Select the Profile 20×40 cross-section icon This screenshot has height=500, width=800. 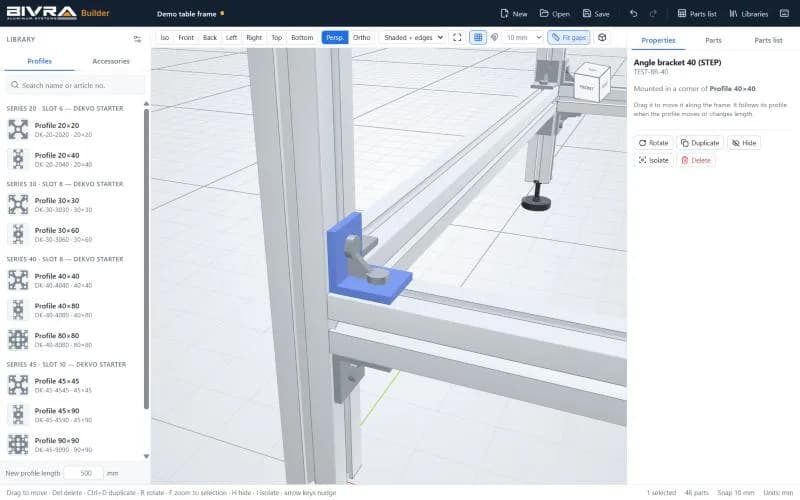coord(18,159)
